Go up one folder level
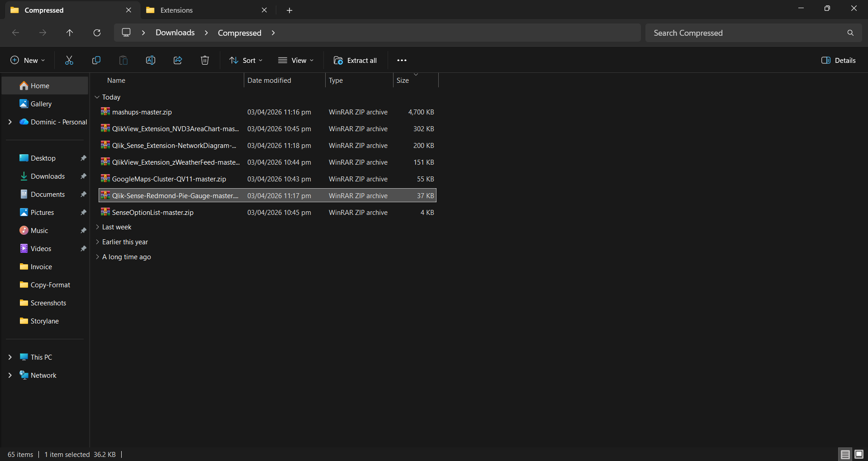The image size is (868, 461). pyautogui.click(x=70, y=33)
